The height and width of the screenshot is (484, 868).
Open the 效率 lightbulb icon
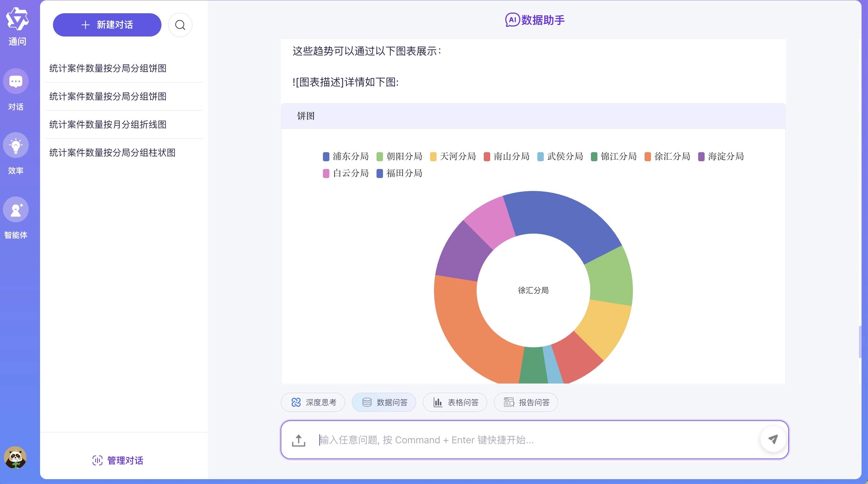16,145
